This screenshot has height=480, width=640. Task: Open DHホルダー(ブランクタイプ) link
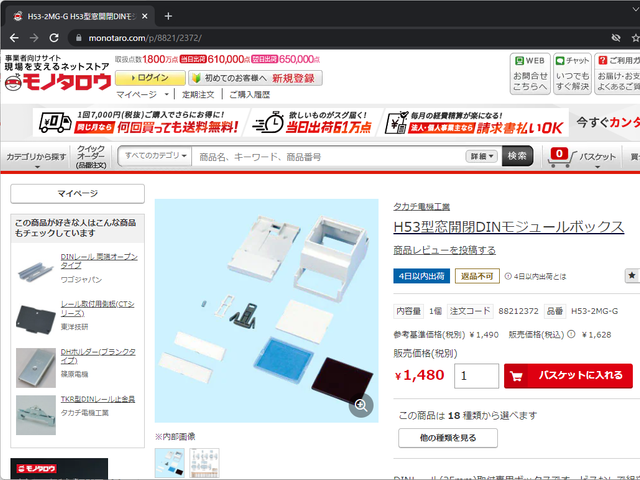pos(98,356)
